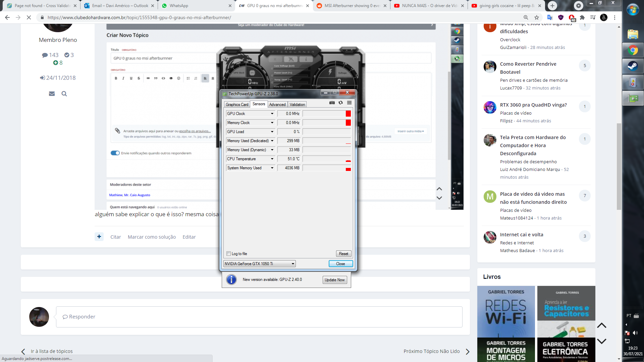Viewport: 644px width, 362px height.
Task: Go back to the previous page
Action: (x=7, y=17)
